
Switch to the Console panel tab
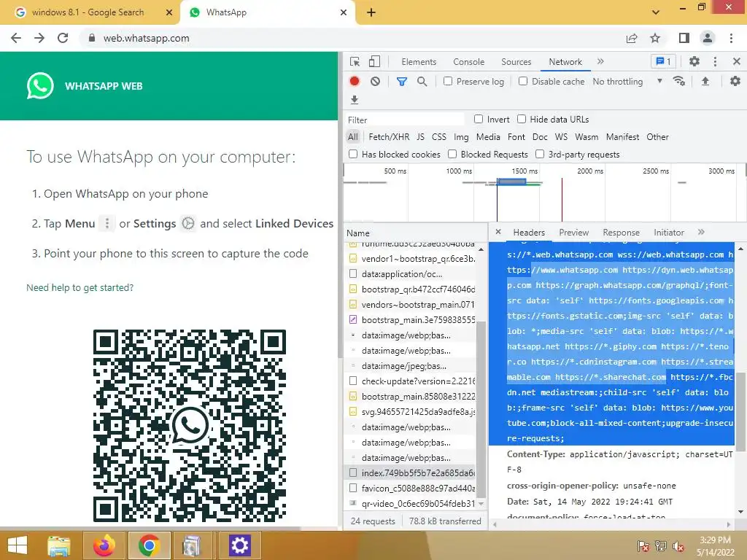tap(469, 61)
